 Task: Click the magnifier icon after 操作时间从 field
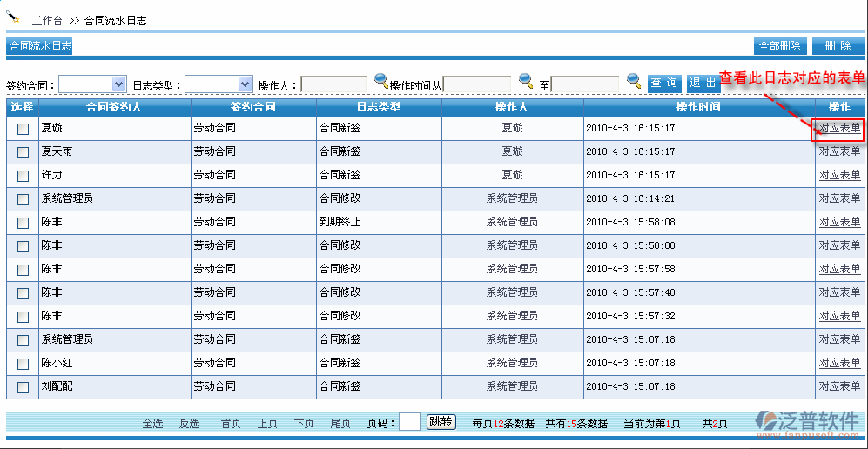pyautogui.click(x=525, y=82)
